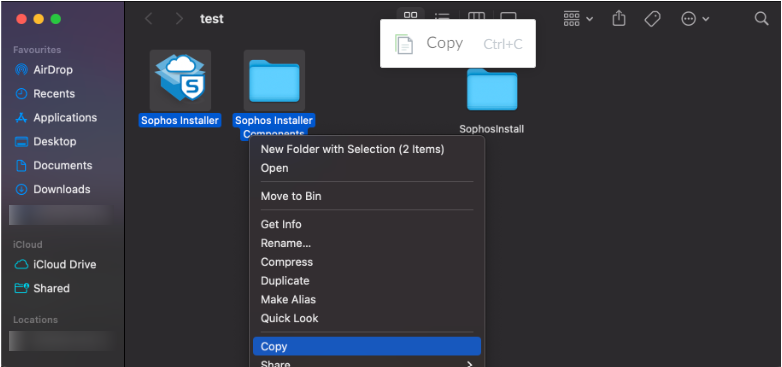Click the Locations section header
782x367 pixels.
point(35,320)
